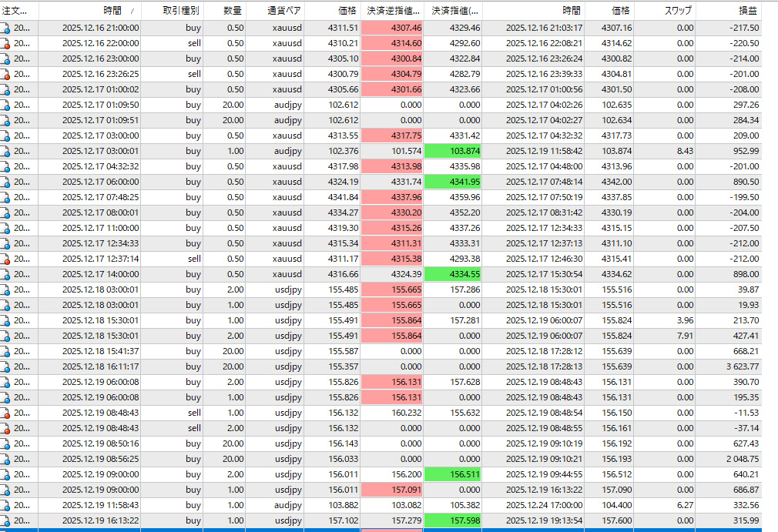
Task: Sort by the 決済指値 column header
Action: [x=453, y=11]
